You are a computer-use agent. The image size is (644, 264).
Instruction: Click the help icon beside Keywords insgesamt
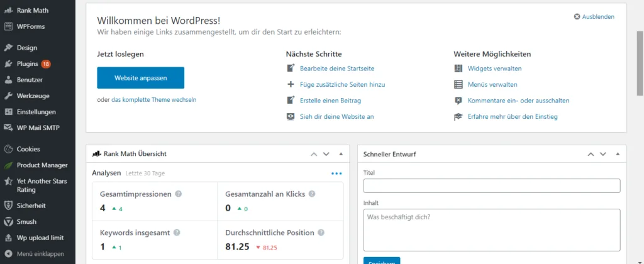pyautogui.click(x=177, y=233)
